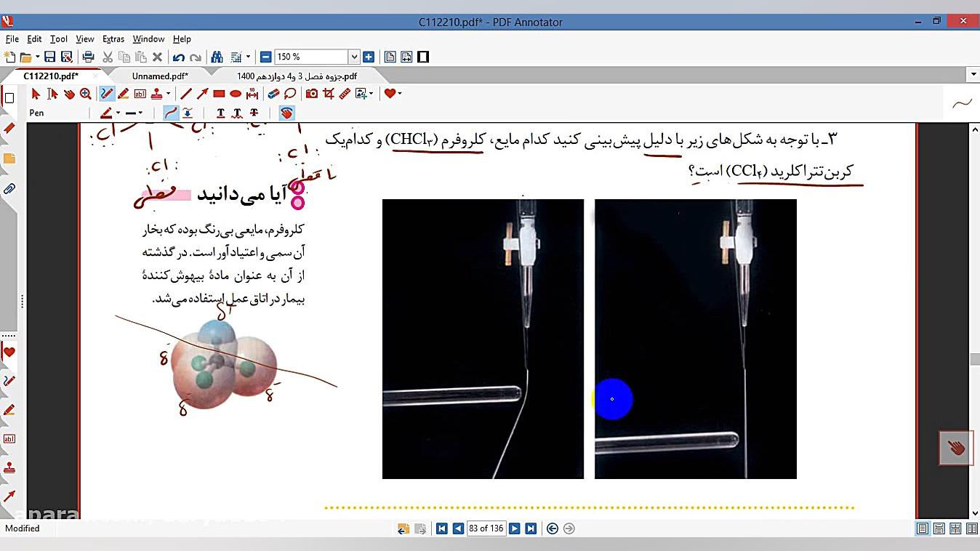Select the Eraser tool
Viewport: 980px width, 551px height.
(273, 94)
